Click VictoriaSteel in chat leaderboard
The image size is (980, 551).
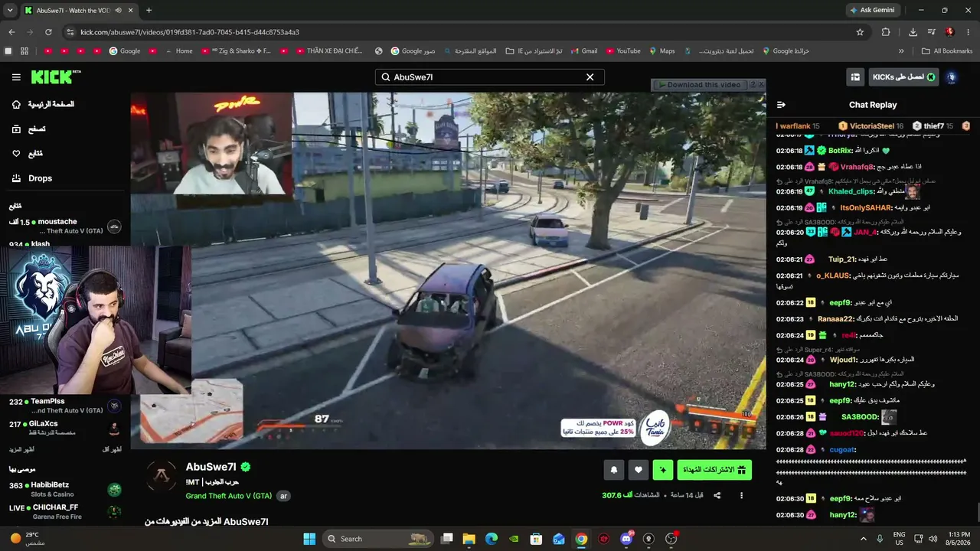tap(871, 126)
